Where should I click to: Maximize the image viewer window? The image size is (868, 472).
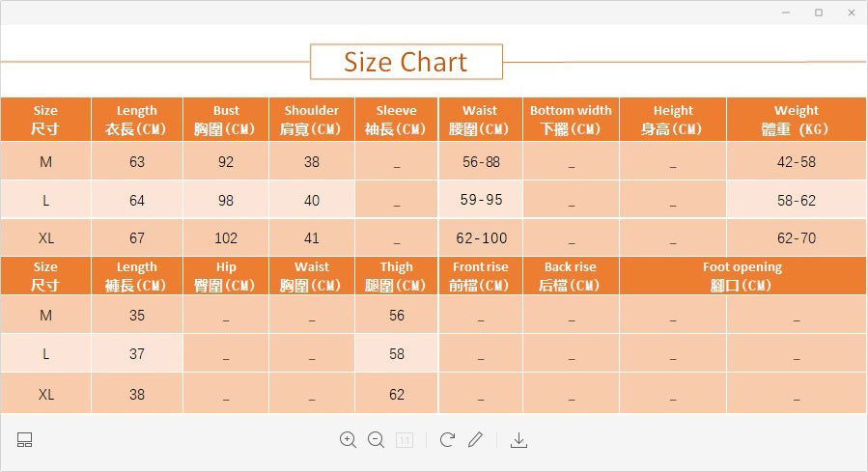click(x=819, y=13)
